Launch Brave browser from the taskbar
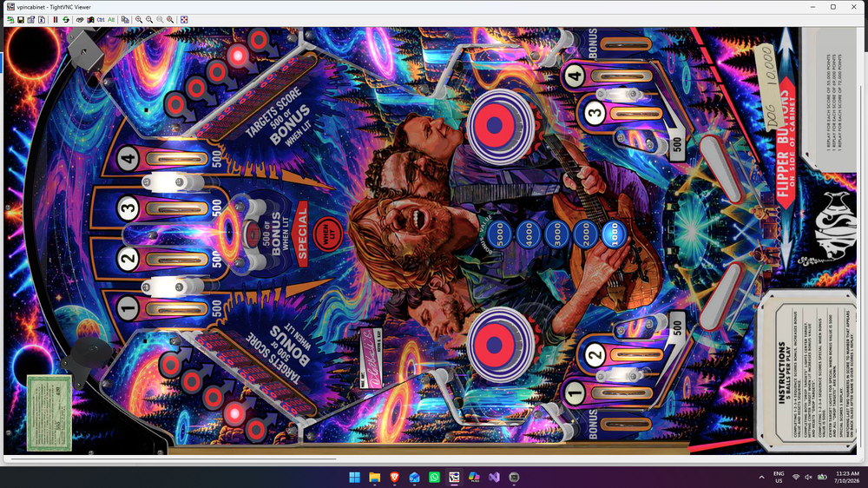 (x=395, y=477)
